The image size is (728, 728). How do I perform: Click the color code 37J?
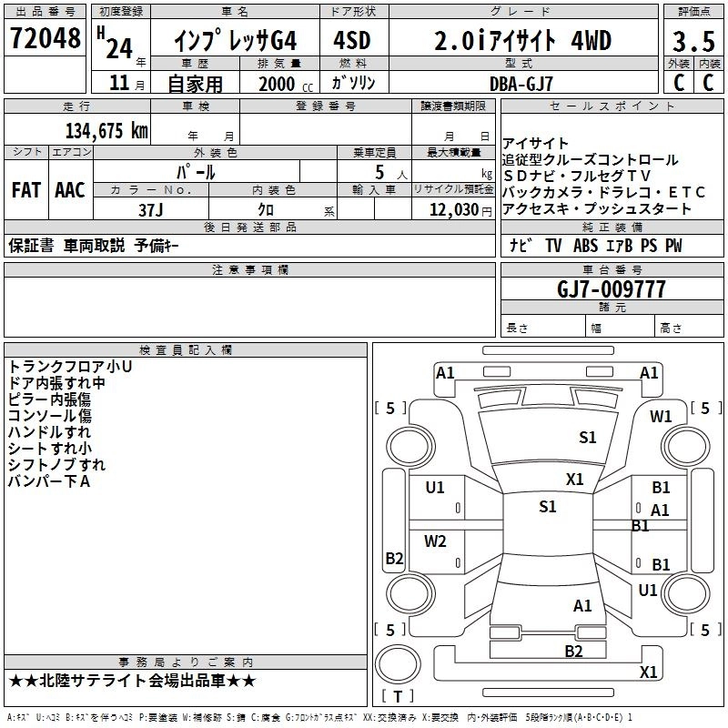[x=150, y=208]
